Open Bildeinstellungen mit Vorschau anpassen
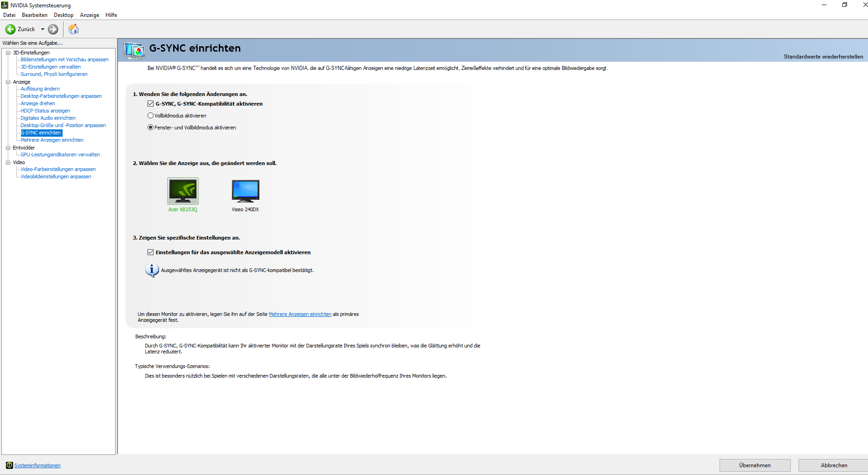The height and width of the screenshot is (475, 868). point(64,59)
